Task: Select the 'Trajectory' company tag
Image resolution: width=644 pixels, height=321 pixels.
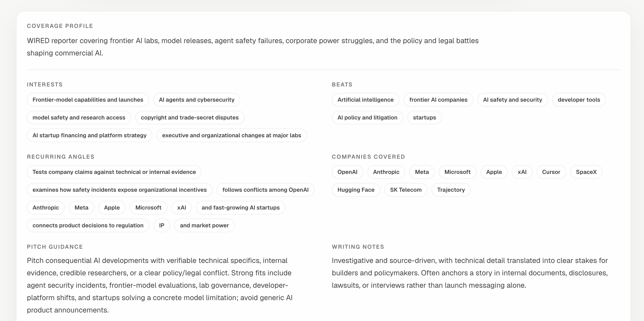Action: [x=451, y=190]
